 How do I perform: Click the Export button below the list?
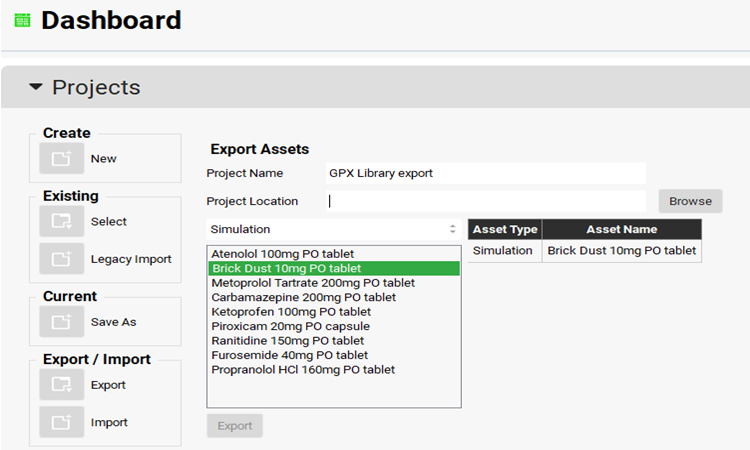click(235, 426)
